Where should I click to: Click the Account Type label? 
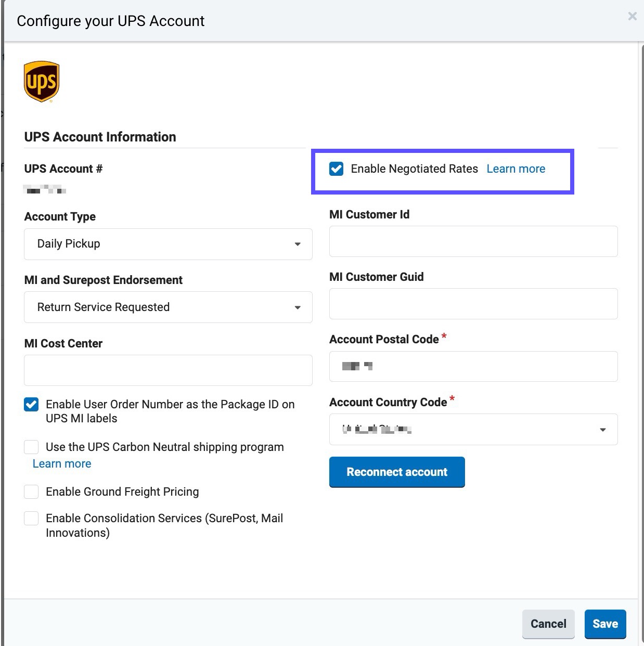pos(60,216)
